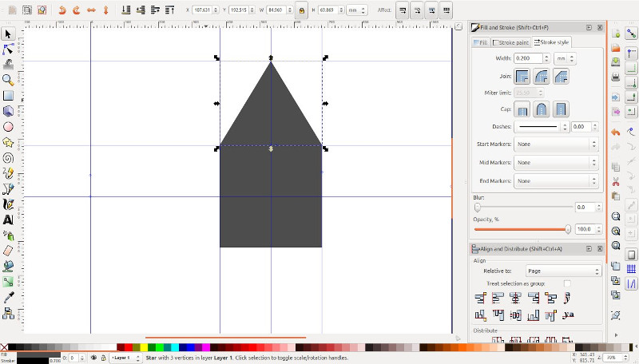Toggle current layer visibility eye icon
Image resolution: width=639 pixels, height=364 pixels.
(93, 358)
